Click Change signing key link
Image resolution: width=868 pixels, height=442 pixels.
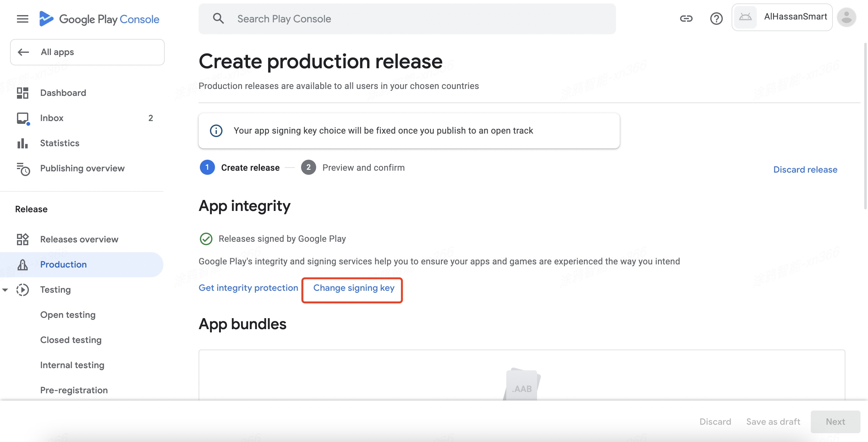(x=354, y=288)
